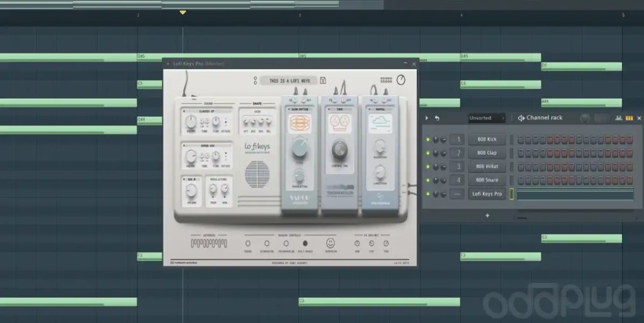Mute the 808 Clap channel
Screen dimensions: 644x323
(428, 153)
